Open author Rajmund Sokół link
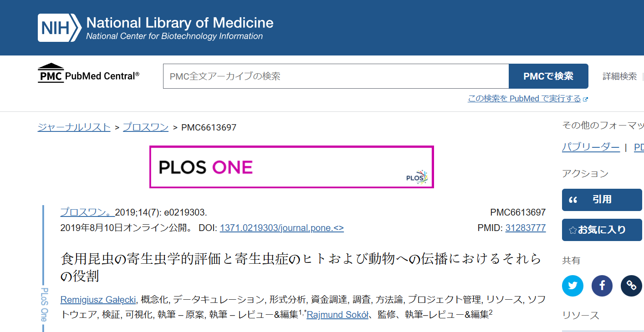The width and height of the screenshot is (644, 332). 337,314
